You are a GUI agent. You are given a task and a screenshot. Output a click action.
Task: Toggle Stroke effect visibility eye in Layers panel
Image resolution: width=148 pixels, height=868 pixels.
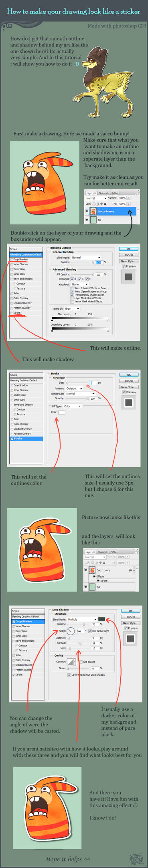[x=98, y=580]
